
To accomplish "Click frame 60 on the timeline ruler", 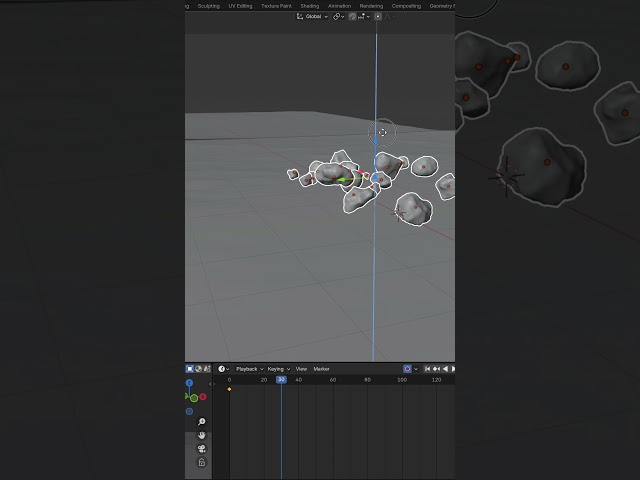I will tap(333, 380).
